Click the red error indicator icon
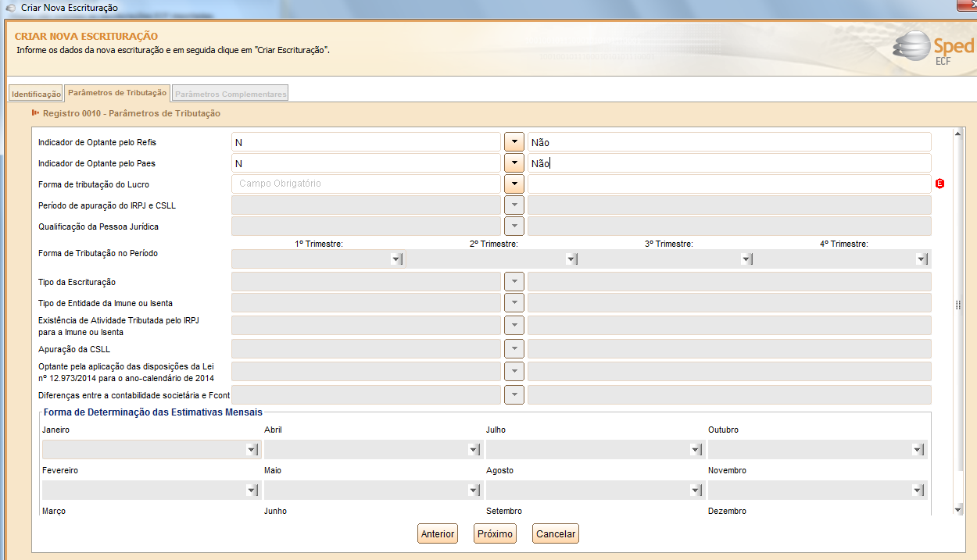 [939, 184]
